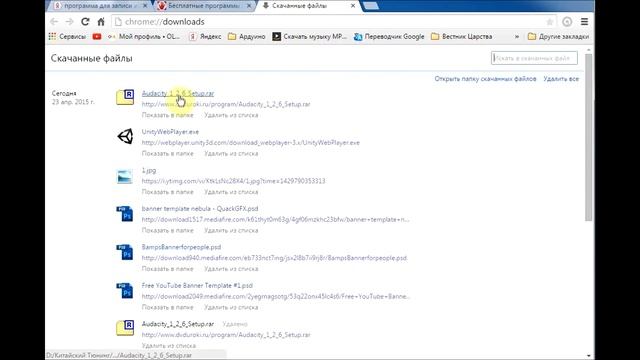Open the Ардуино bookmarks folder
The width and height of the screenshot is (640, 360).
coord(247,36)
